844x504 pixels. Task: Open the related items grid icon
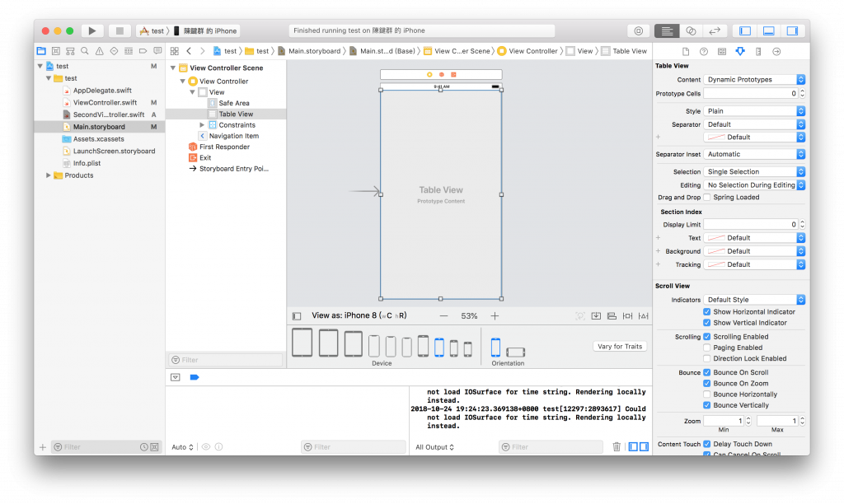click(x=175, y=51)
